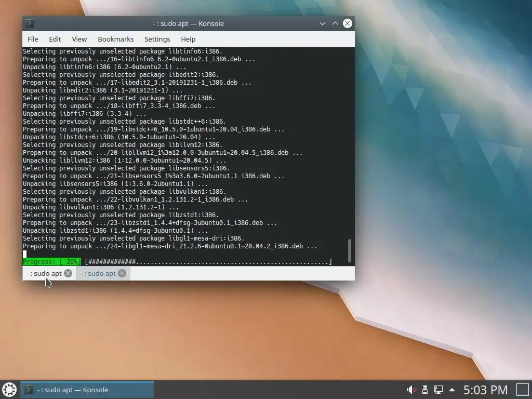This screenshot has height=399, width=532.
Task: Click 'Preparing to unpack .../22-libvulkan1' line
Action: pyautogui.click(x=136, y=199)
